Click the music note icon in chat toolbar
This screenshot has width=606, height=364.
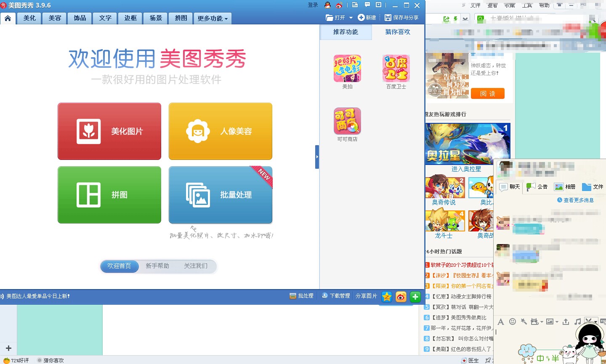point(578,321)
